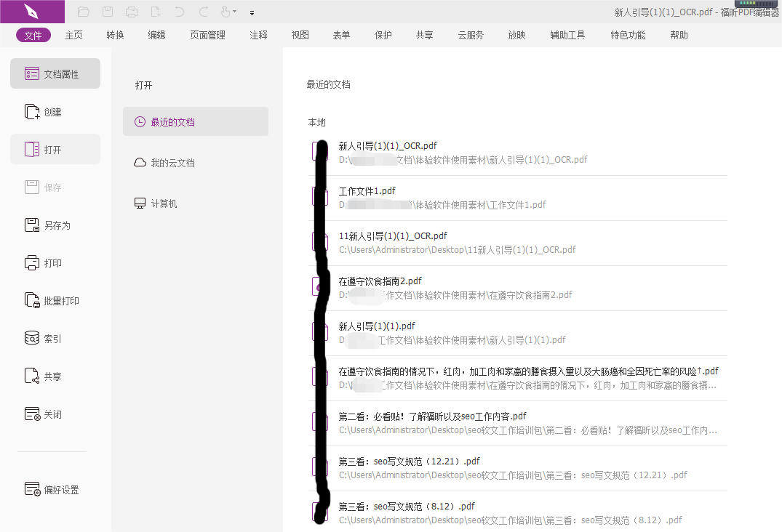The height and width of the screenshot is (532, 782).
Task: Click the Save icon in quick access toolbar
Action: click(108, 12)
